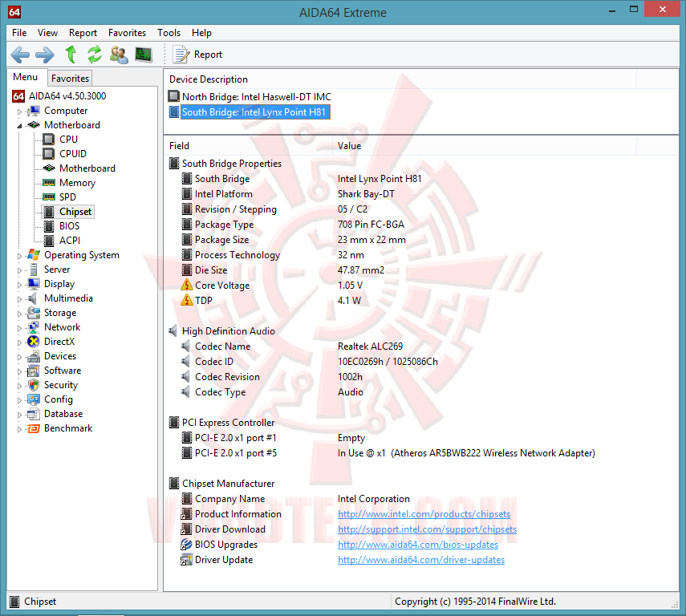Image resolution: width=686 pixels, height=616 pixels.
Task: Click the Database icon in tree
Action: tap(34, 413)
